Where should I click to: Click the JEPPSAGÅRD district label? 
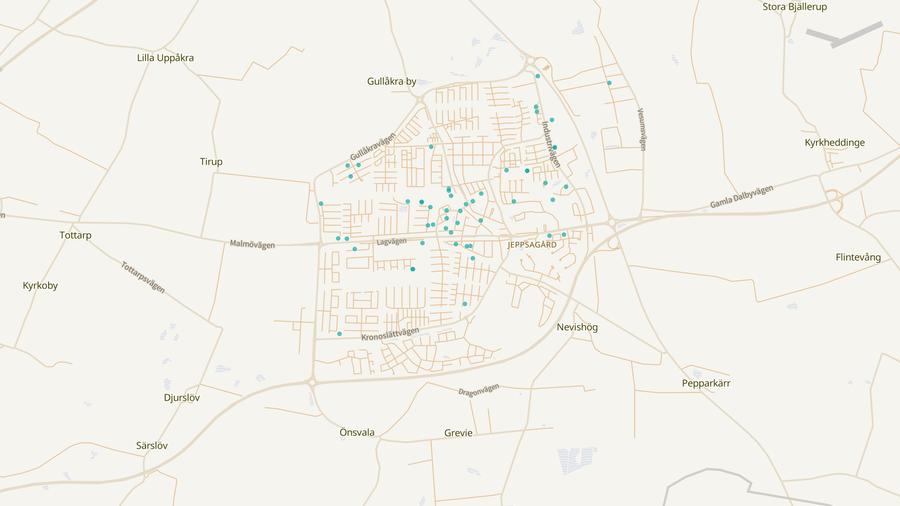[x=532, y=245]
